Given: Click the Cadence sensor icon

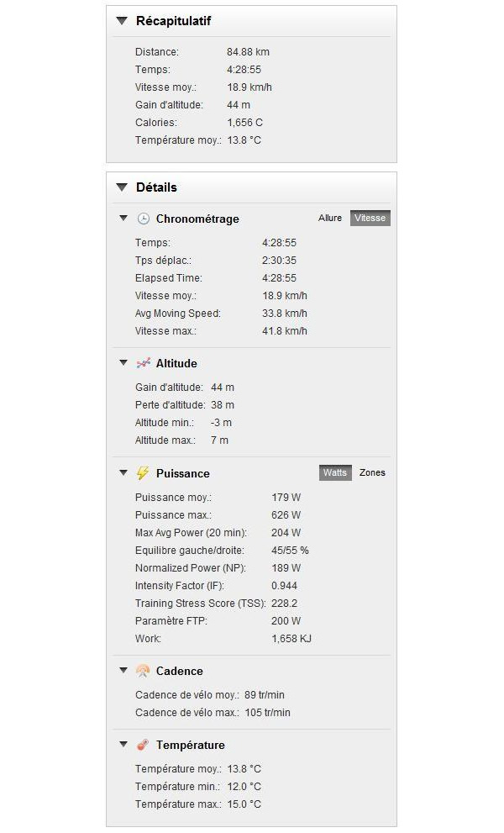Looking at the screenshot, I should (142, 671).
